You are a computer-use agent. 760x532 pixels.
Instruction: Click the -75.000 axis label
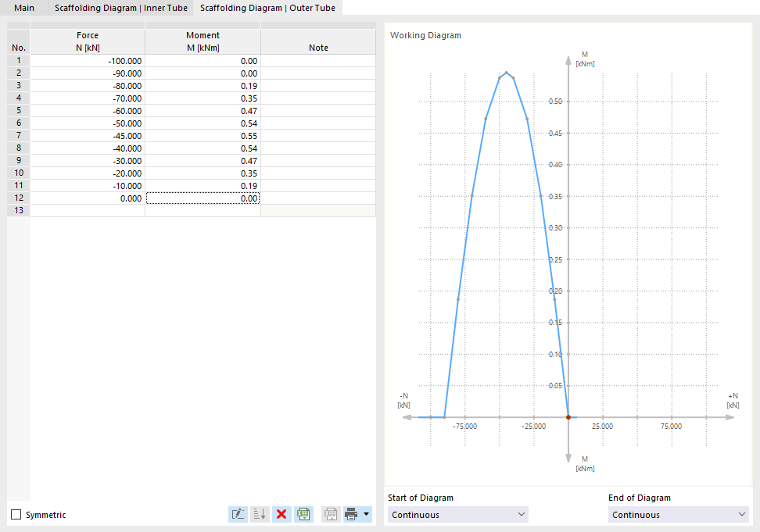click(x=464, y=427)
